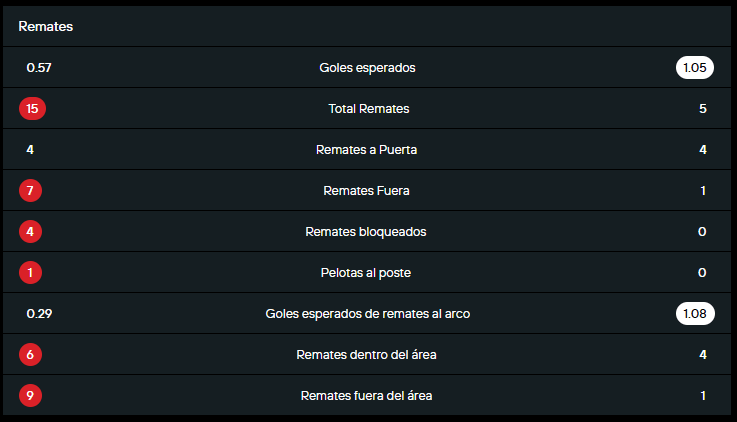Click the Goles esperados label
The image size is (737, 422).
[x=367, y=68]
